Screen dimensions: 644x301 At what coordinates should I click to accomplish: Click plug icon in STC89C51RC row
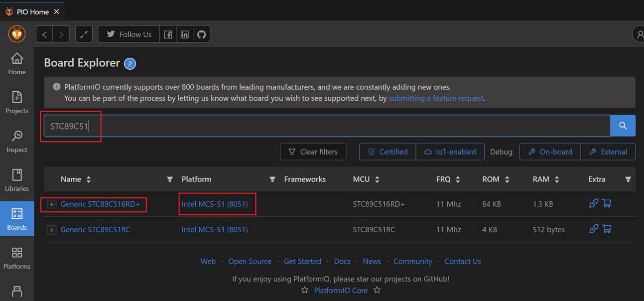pyautogui.click(x=593, y=229)
